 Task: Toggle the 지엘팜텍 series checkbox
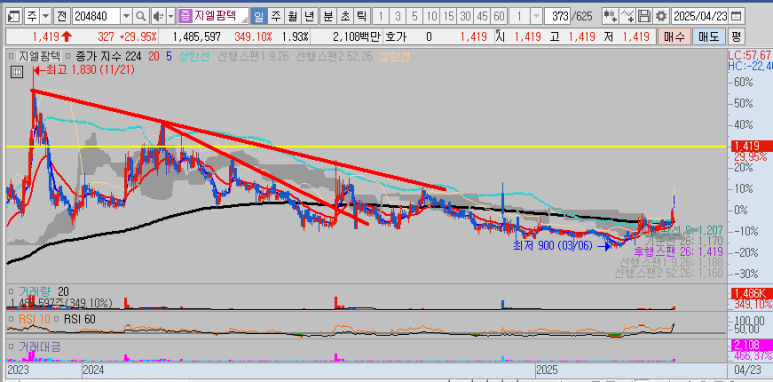point(12,56)
